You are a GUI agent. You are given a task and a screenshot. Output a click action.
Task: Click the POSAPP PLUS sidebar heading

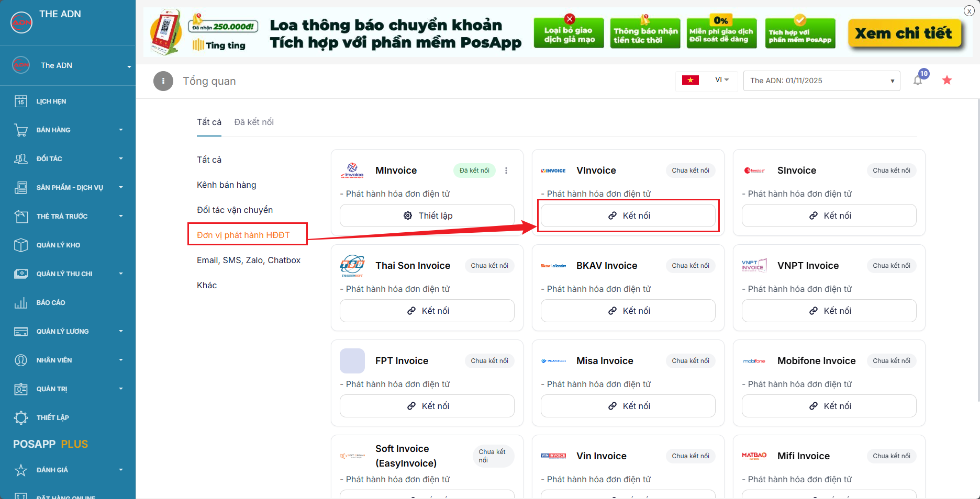[x=51, y=444]
